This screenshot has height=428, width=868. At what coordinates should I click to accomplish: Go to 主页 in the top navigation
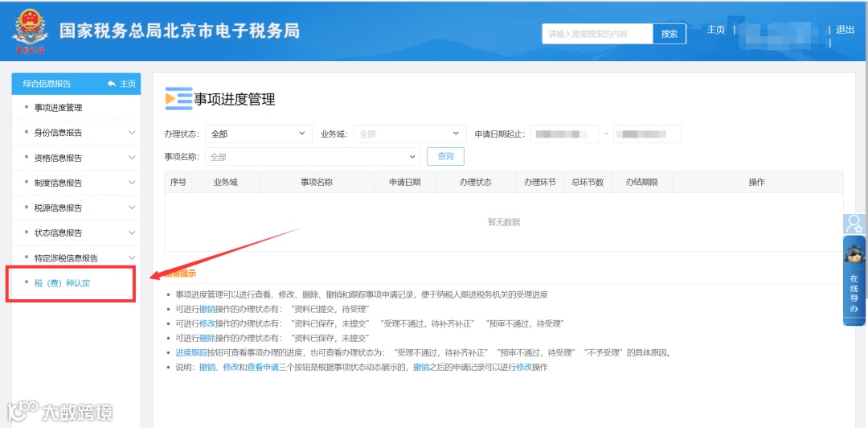716,30
